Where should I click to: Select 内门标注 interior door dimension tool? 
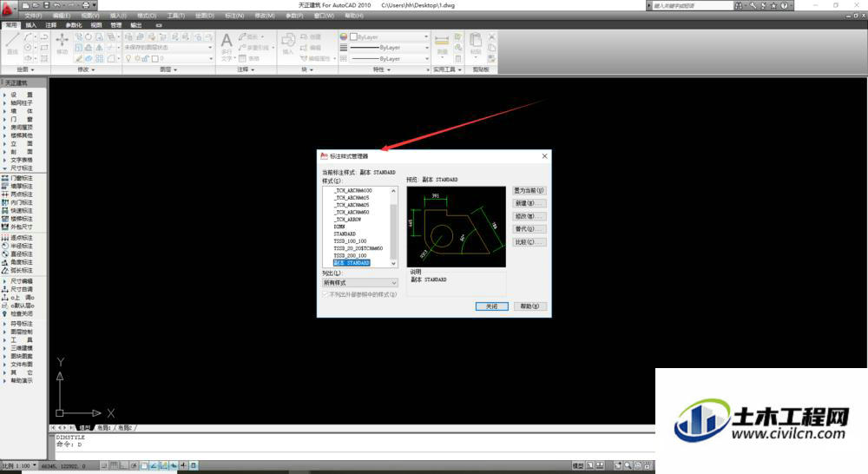click(x=17, y=202)
